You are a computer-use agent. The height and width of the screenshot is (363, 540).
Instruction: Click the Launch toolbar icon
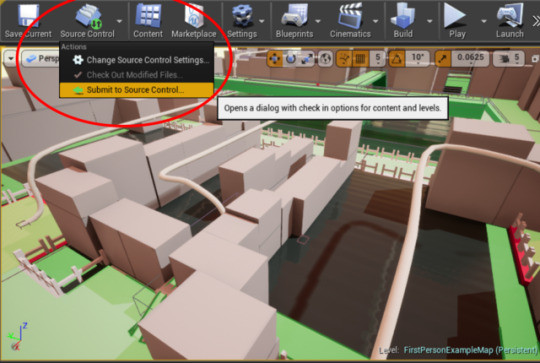tap(510, 15)
